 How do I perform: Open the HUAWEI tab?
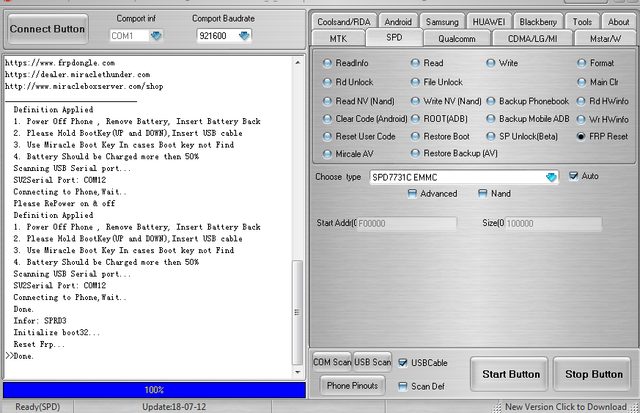click(489, 22)
